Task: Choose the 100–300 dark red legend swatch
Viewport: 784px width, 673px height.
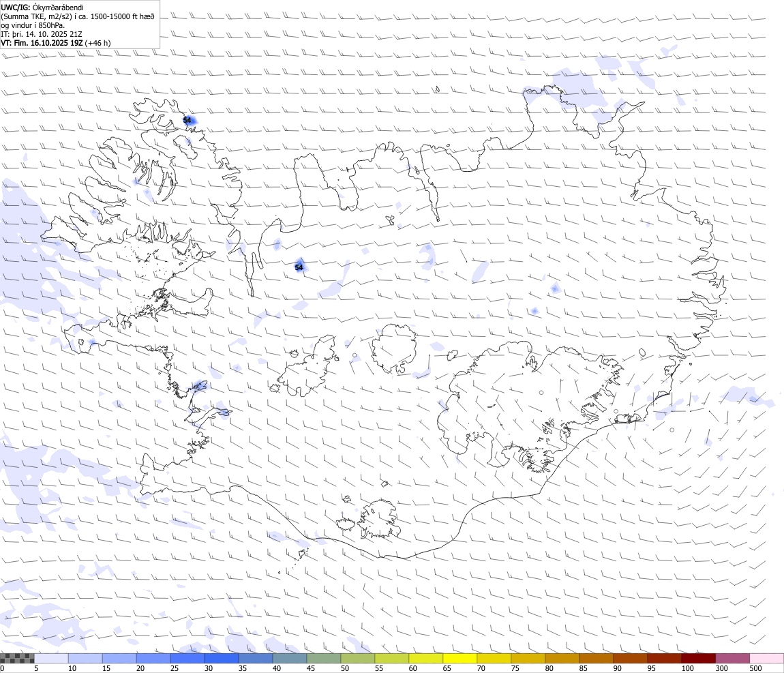Action: [x=698, y=658]
